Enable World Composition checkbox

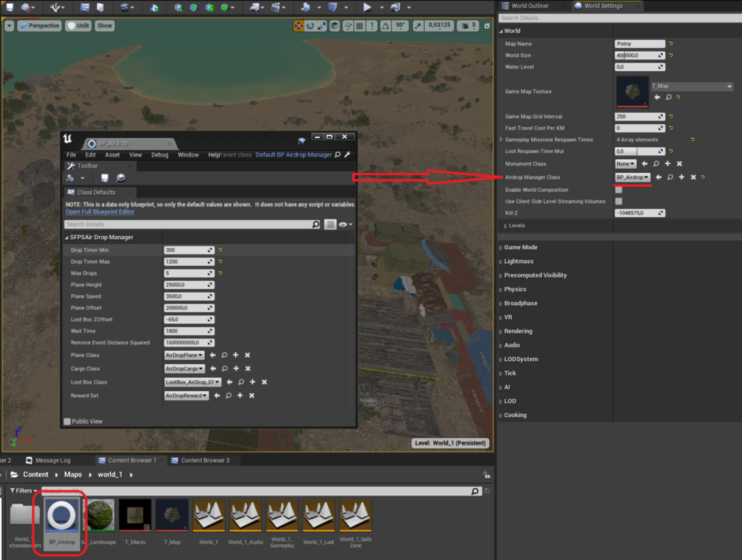click(x=619, y=190)
